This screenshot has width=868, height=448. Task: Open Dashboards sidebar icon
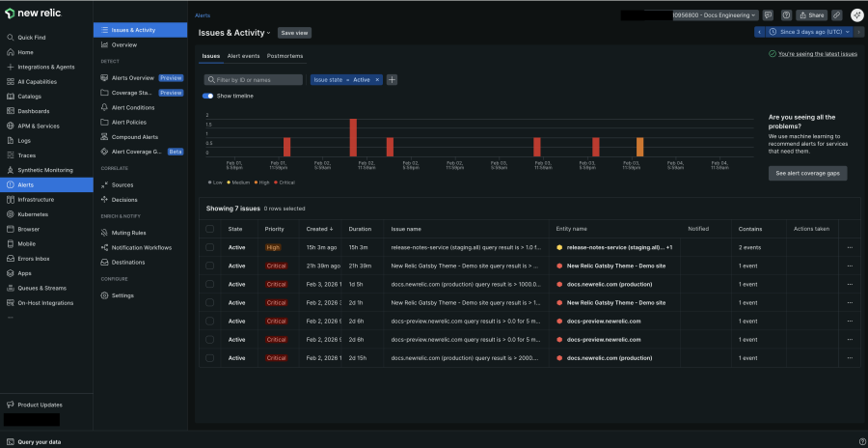[x=10, y=111]
